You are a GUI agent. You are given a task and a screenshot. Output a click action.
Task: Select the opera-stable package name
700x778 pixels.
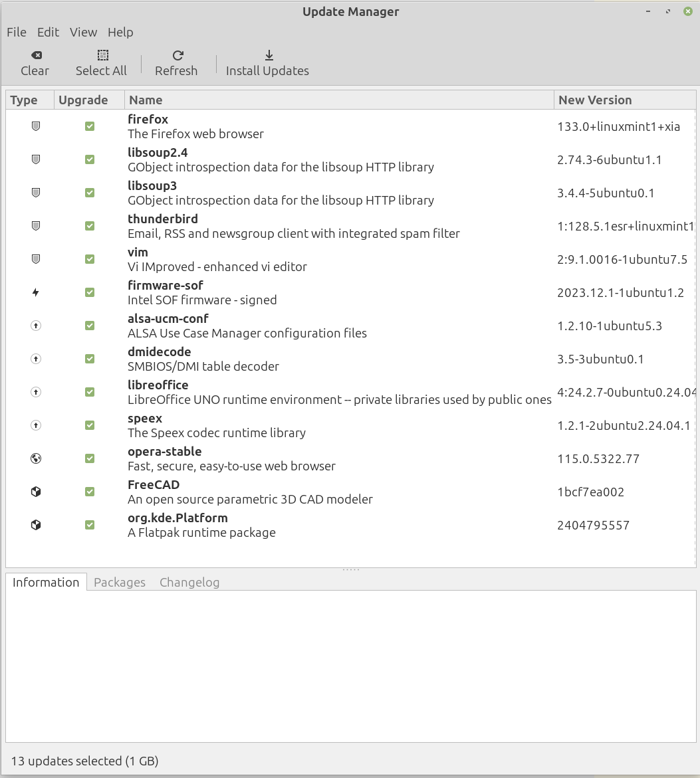[x=165, y=452]
